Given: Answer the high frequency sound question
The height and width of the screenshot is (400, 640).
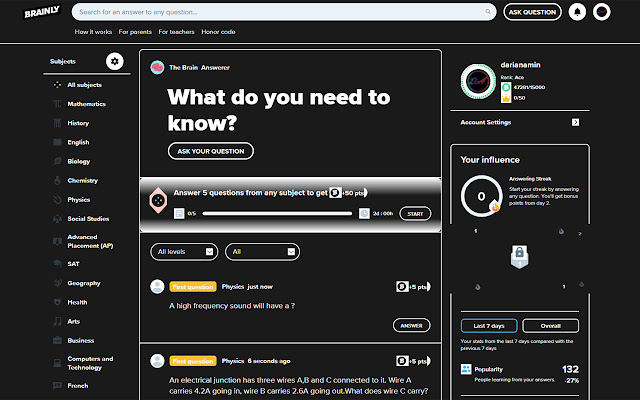Looking at the screenshot, I should click(411, 325).
